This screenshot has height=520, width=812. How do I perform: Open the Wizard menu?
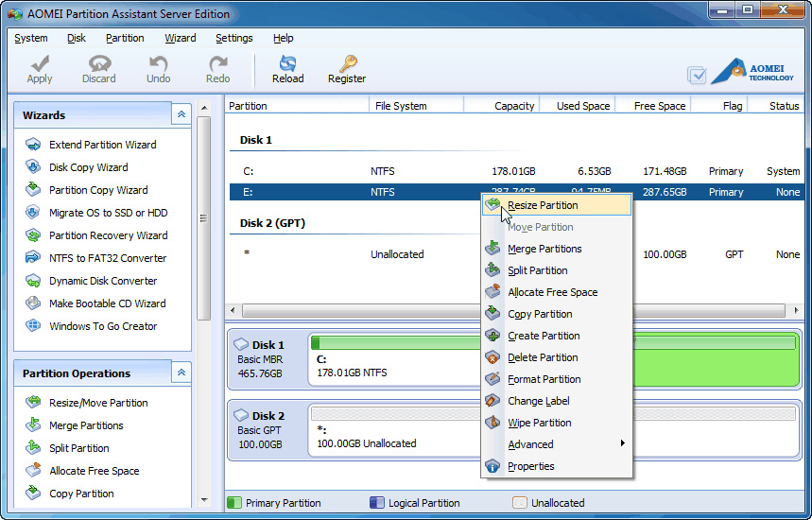click(180, 38)
